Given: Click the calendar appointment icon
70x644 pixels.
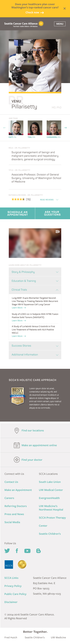Looking at the screenshot, I should tap(17, 445).
